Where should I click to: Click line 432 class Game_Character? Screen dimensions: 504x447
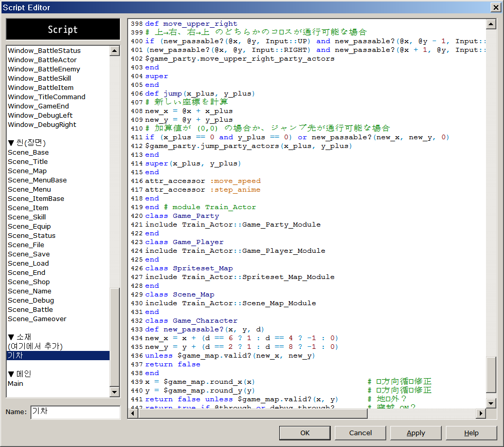click(x=191, y=321)
